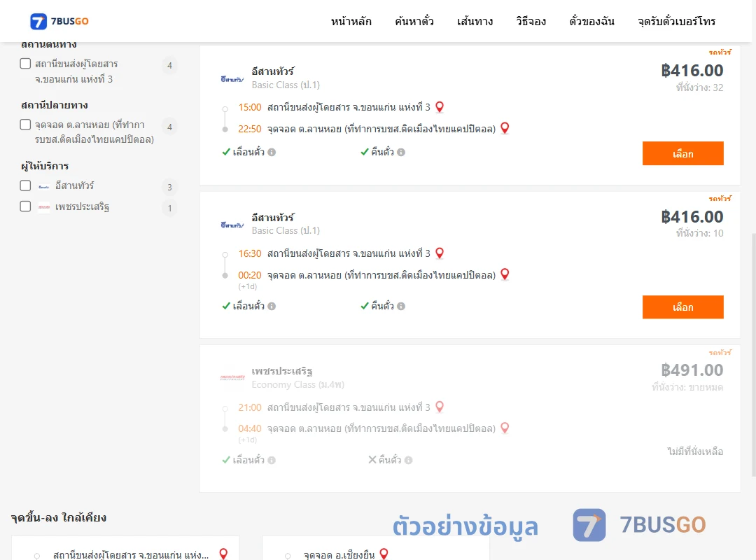Screen dimensions: 756x560
Task: Click ที่นั่งว่าง: 10 text
Action: click(699, 233)
